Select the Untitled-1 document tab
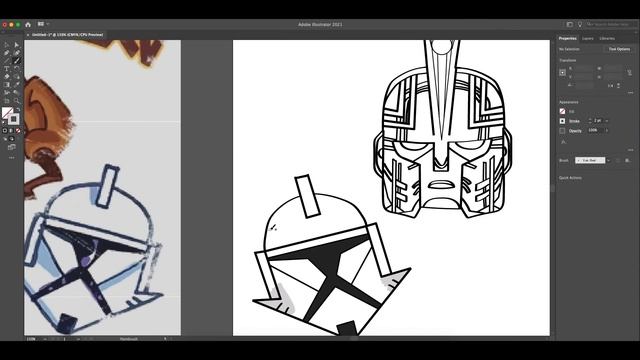Image resolution: width=640 pixels, height=360 pixels. coord(67,35)
